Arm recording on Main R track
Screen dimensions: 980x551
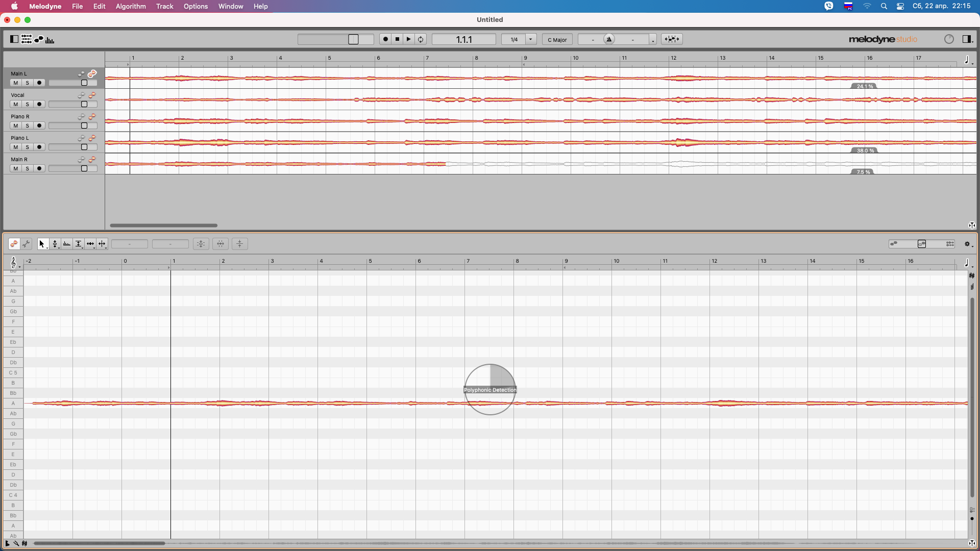point(39,168)
